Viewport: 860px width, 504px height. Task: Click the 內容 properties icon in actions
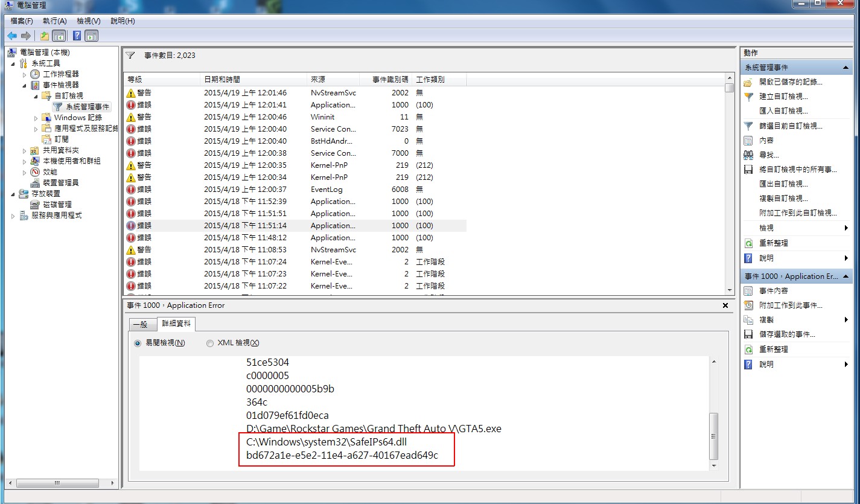[748, 141]
